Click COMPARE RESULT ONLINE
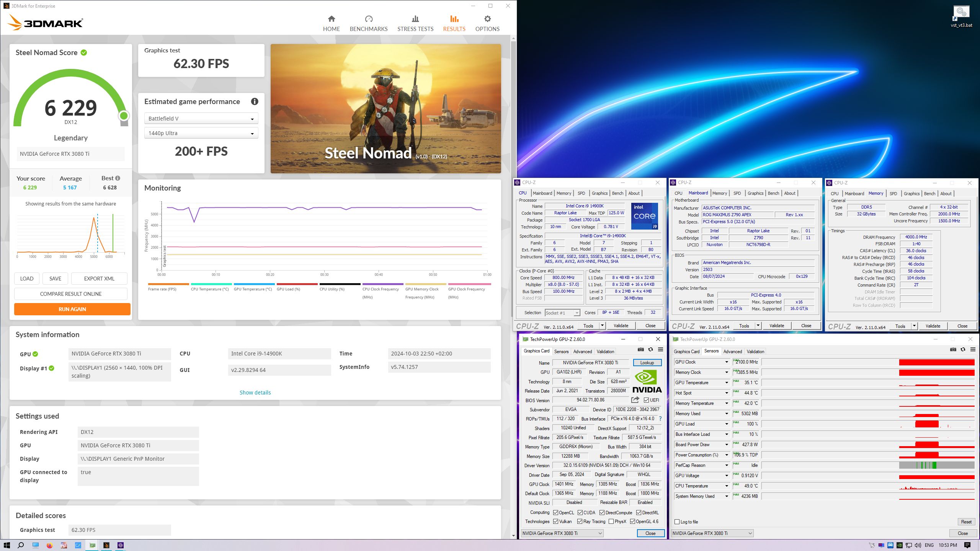Viewport: 980px width, 551px height. pyautogui.click(x=71, y=294)
